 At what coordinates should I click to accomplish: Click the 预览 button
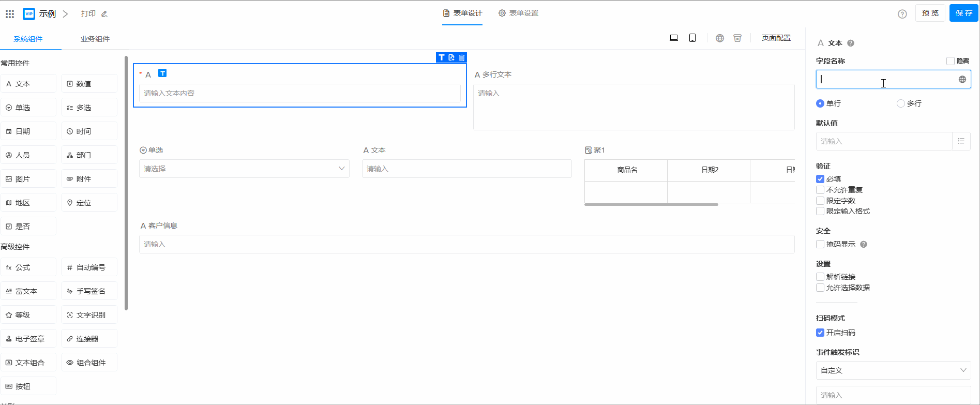(930, 13)
